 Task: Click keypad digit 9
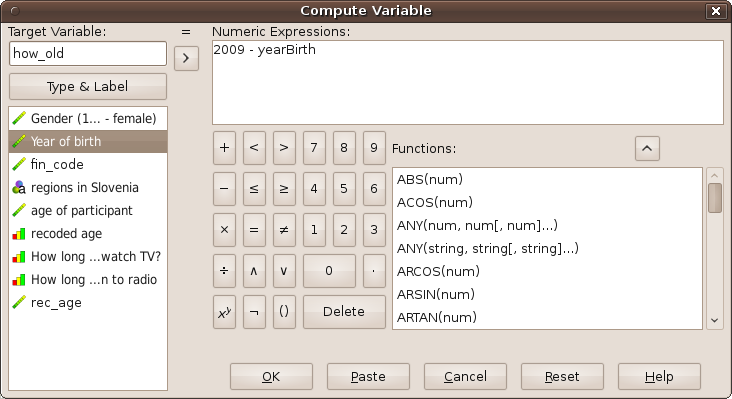(374, 148)
